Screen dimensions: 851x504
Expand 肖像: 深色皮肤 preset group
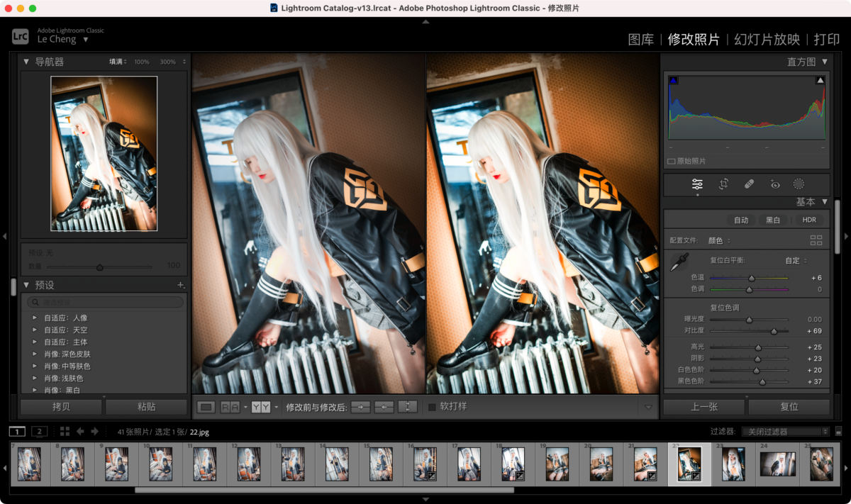[34, 354]
